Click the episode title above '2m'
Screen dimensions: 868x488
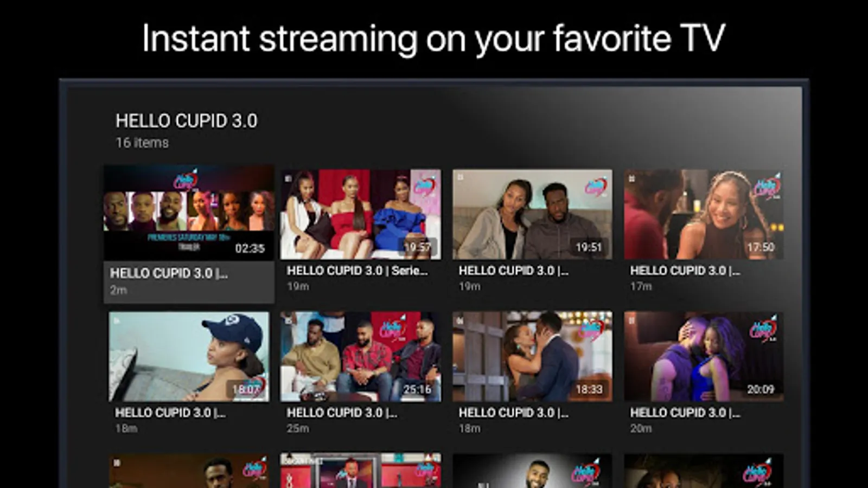[x=169, y=273]
